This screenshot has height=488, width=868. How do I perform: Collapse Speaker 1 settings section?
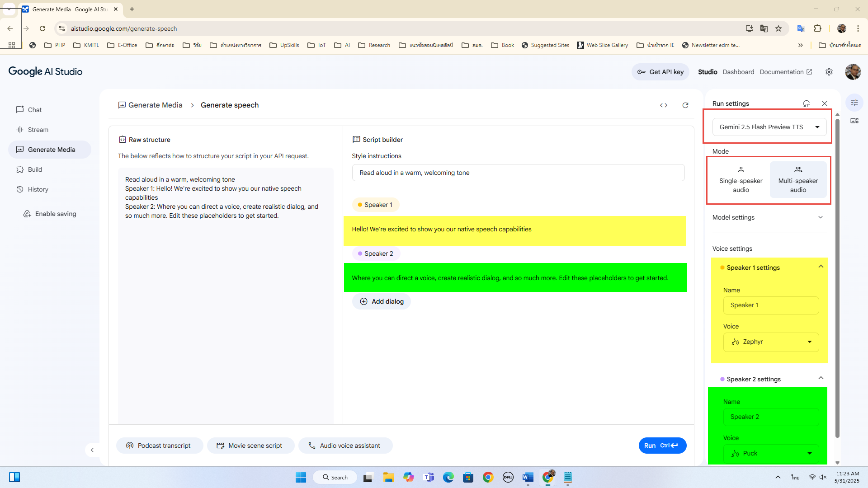pos(821,267)
